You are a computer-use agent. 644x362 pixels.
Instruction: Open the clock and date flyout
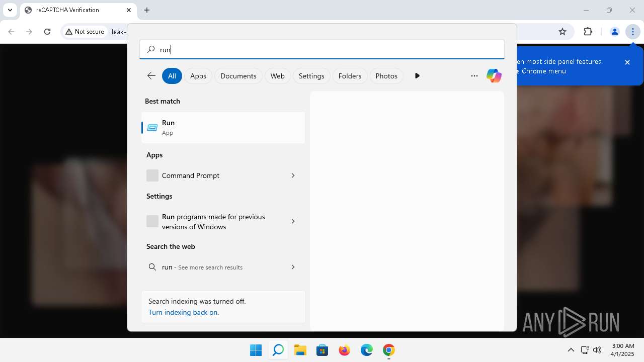tap(623, 350)
